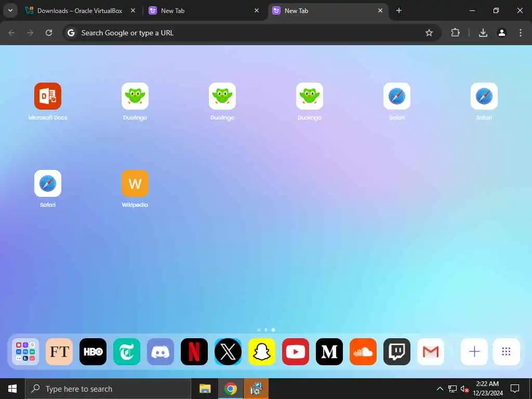
Task: Open the clock showing 2:22 AM
Action: [487, 389]
